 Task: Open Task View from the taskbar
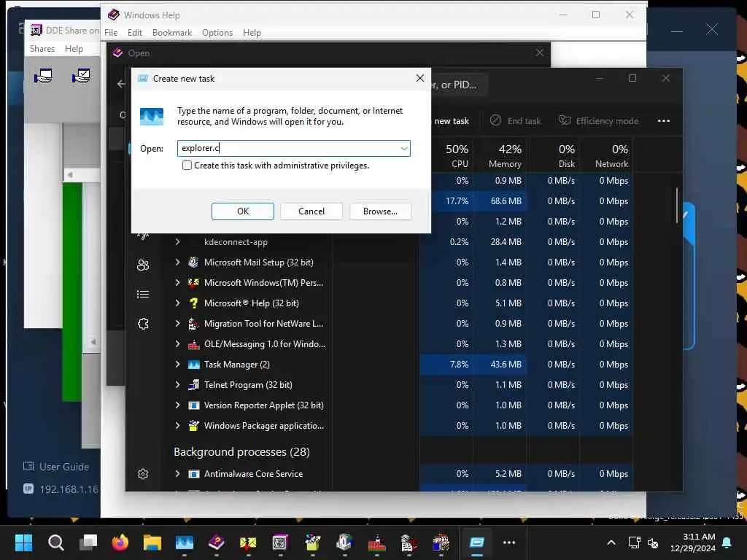click(88, 542)
